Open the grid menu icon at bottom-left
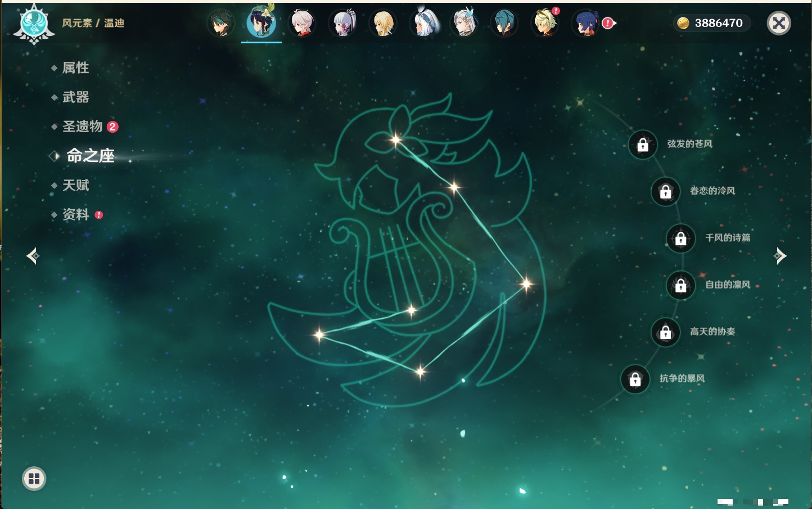Screen dimensions: 812x509 (34, 479)
